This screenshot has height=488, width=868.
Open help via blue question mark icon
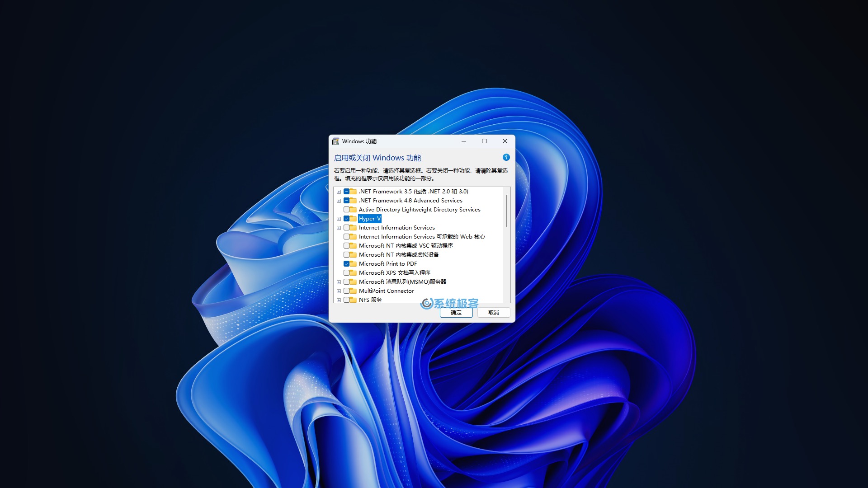click(x=506, y=157)
